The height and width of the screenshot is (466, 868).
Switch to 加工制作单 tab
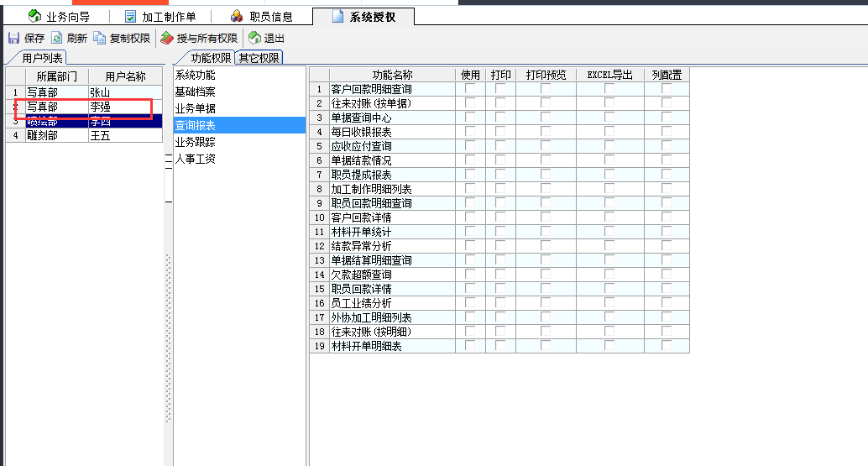tap(160, 17)
